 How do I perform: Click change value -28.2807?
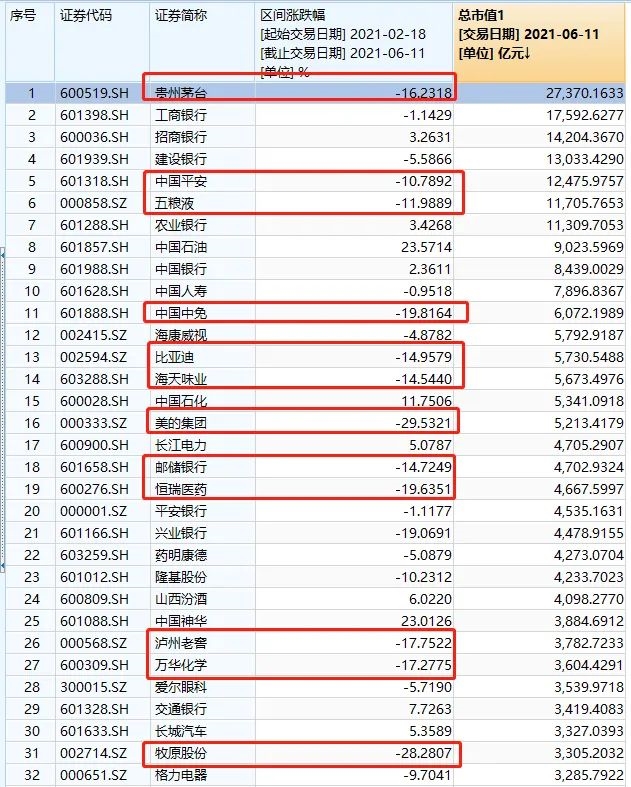(424, 753)
